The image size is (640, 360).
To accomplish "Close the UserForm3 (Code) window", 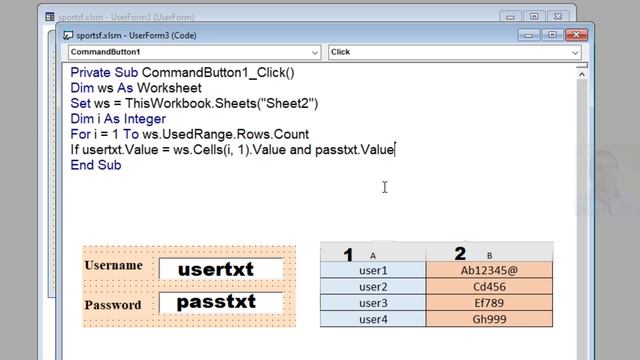I will click(576, 35).
